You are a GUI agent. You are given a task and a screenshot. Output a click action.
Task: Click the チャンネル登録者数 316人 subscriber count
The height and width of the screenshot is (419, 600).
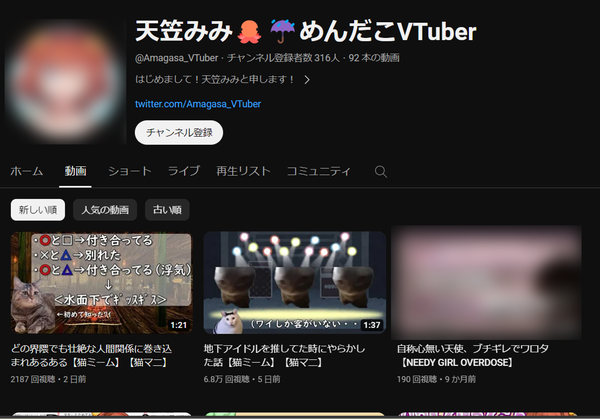283,58
